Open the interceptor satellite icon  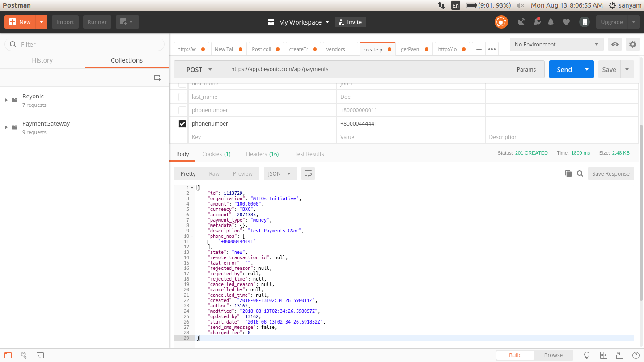[521, 22]
